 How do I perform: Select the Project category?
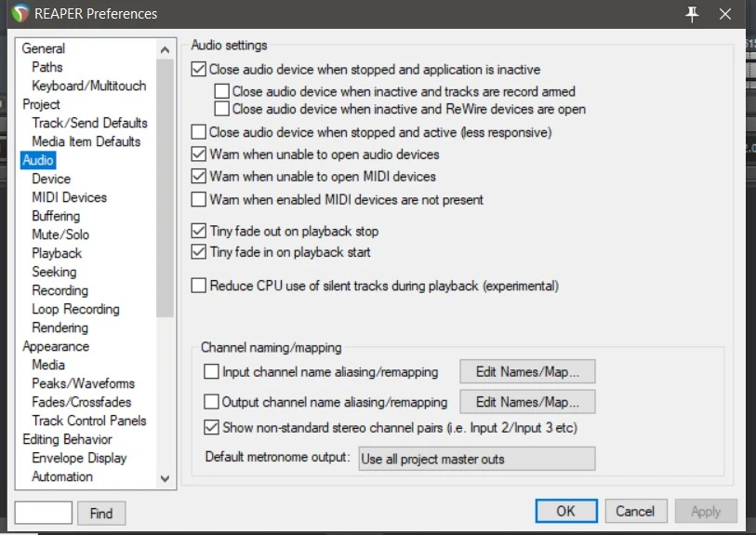coord(42,104)
